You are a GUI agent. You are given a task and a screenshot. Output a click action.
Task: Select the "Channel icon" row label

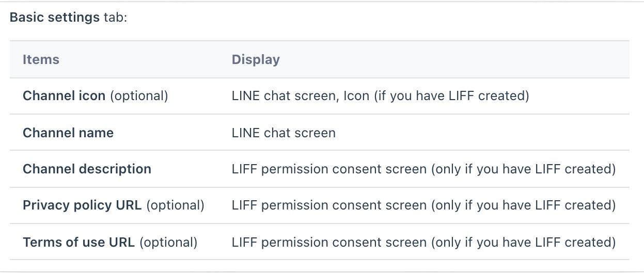pyautogui.click(x=64, y=96)
